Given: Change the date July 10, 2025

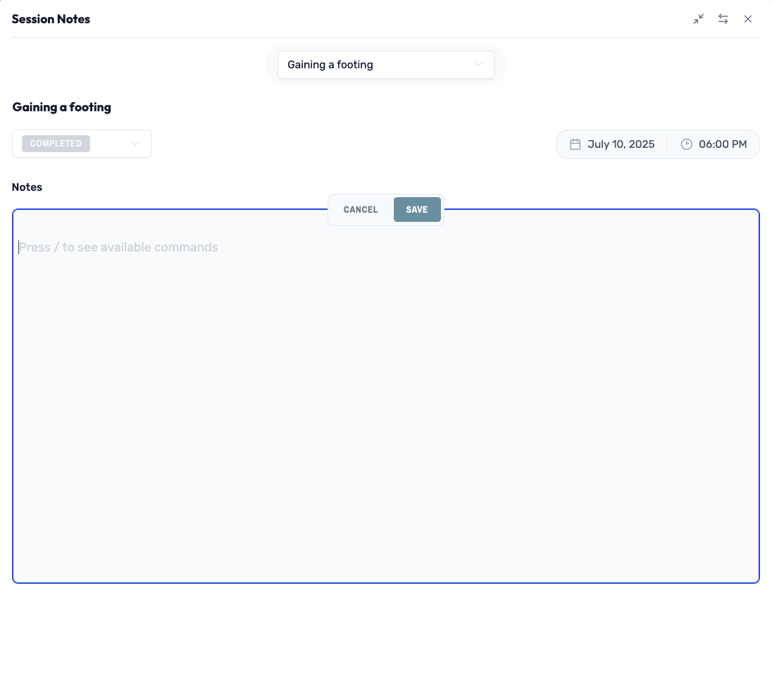Looking at the screenshot, I should (x=621, y=144).
